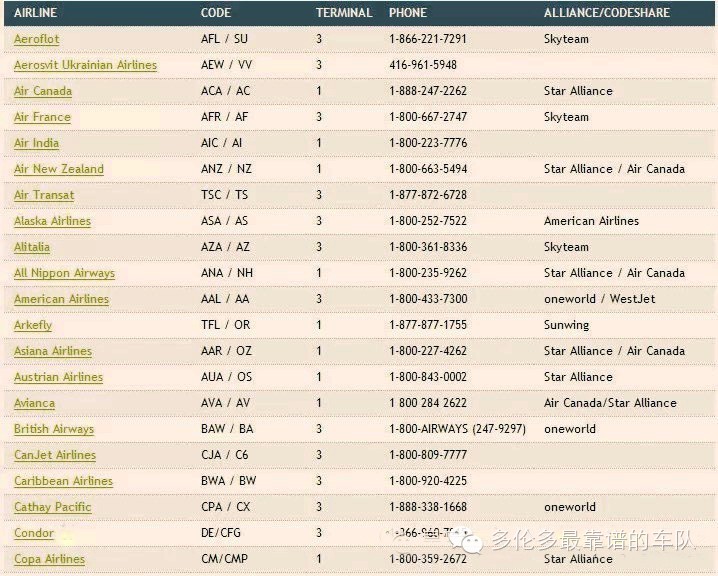Select the 1-800-AIRWAYS (247-9297) phone cell
The image size is (718, 576).
(x=457, y=429)
